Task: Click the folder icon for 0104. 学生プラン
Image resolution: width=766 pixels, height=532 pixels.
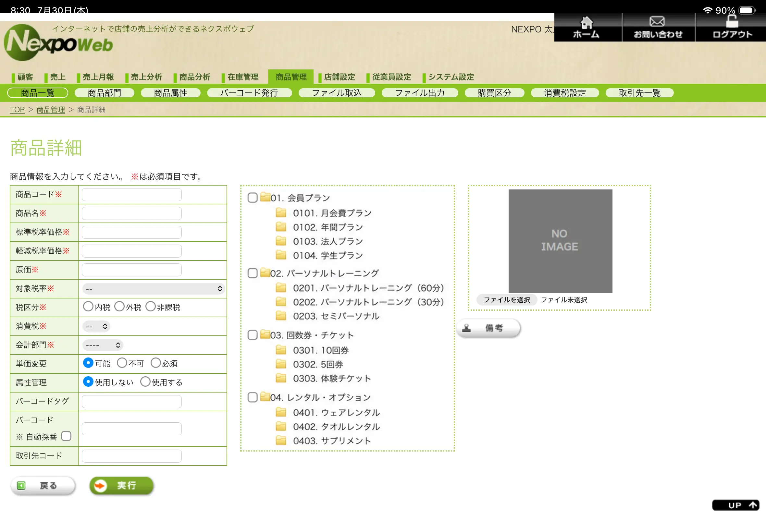Action: pyautogui.click(x=281, y=255)
